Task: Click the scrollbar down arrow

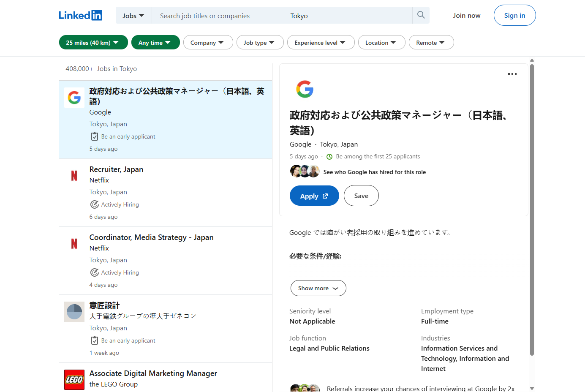Action: point(532,388)
